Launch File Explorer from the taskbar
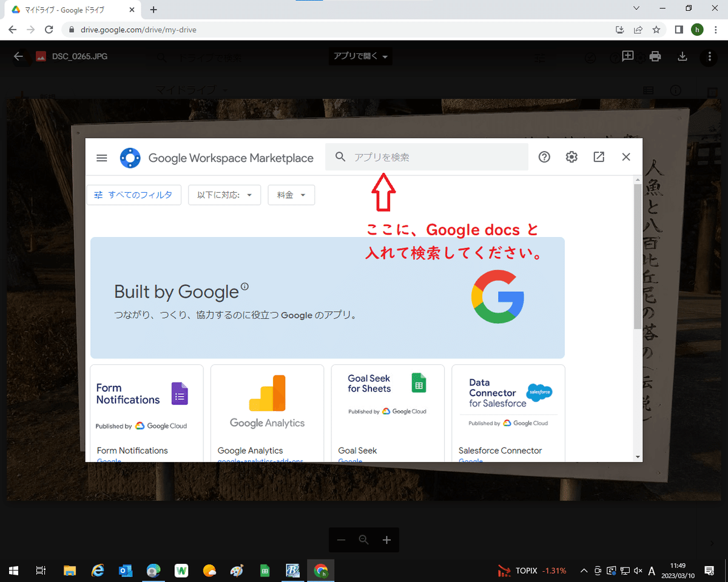 click(x=70, y=570)
